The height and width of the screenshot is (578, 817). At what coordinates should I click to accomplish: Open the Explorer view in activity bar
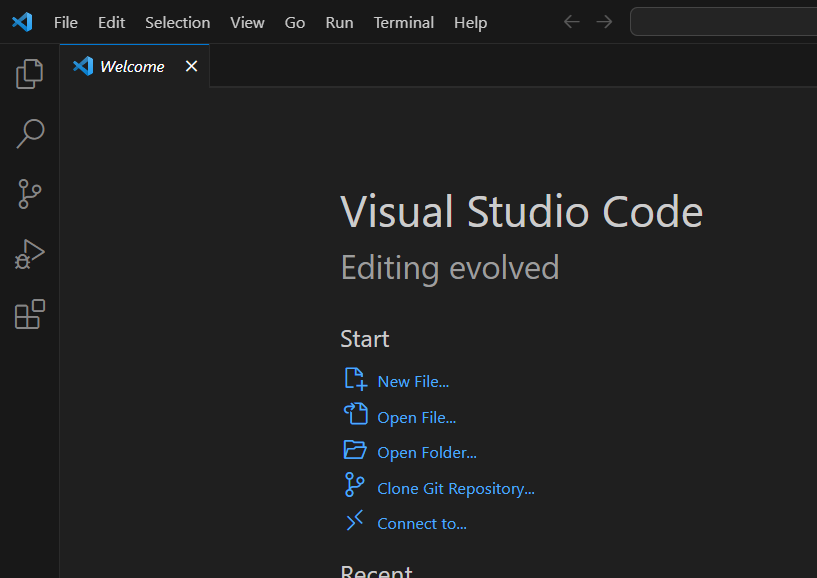pos(30,74)
